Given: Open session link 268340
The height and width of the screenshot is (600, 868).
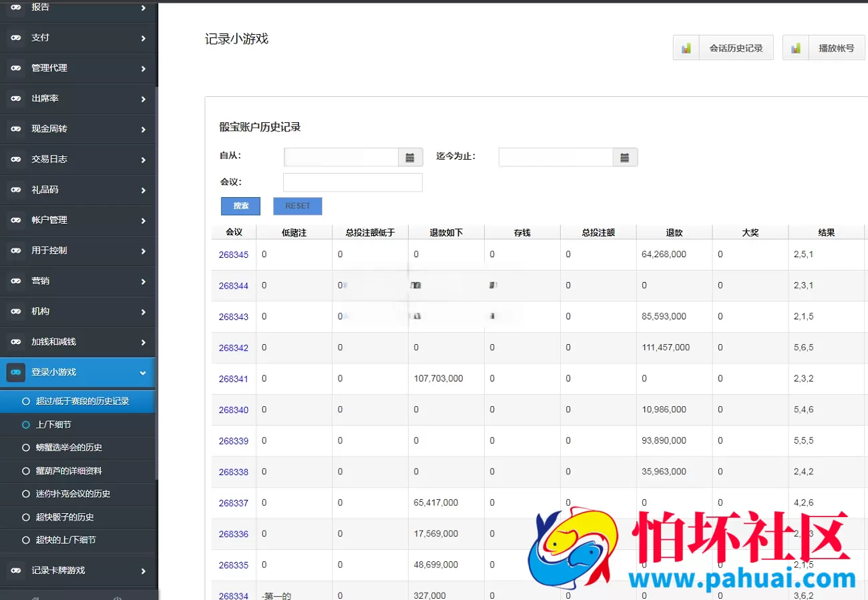Looking at the screenshot, I should pyautogui.click(x=234, y=410).
